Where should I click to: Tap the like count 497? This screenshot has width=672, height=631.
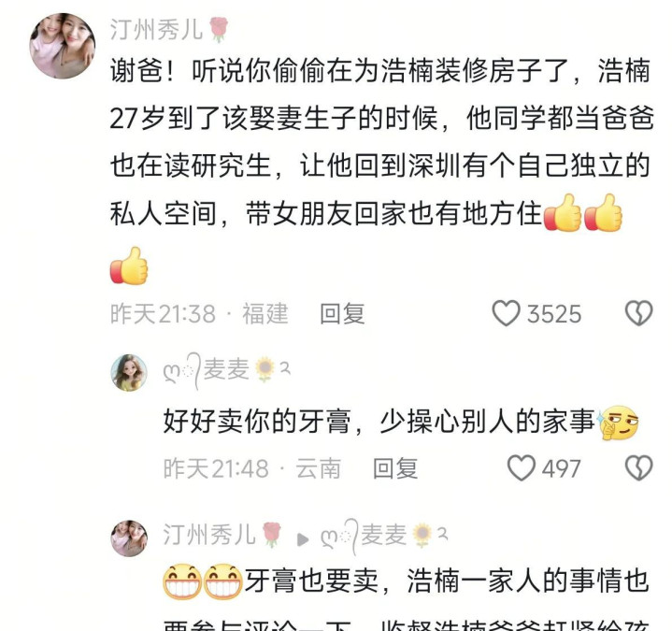562,468
